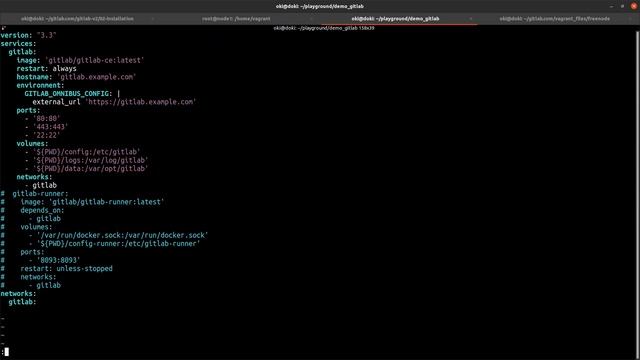Close the active demo_gitlab tab

(471, 19)
